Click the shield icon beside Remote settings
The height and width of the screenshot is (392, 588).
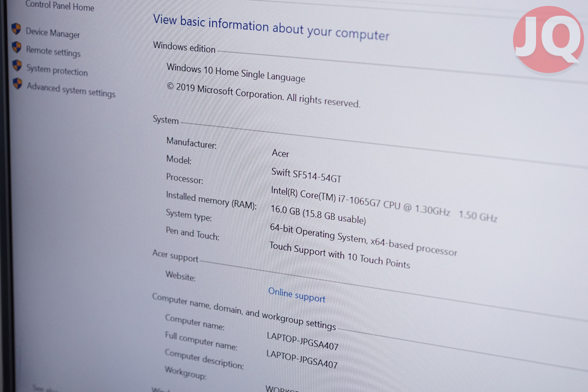coord(17,47)
